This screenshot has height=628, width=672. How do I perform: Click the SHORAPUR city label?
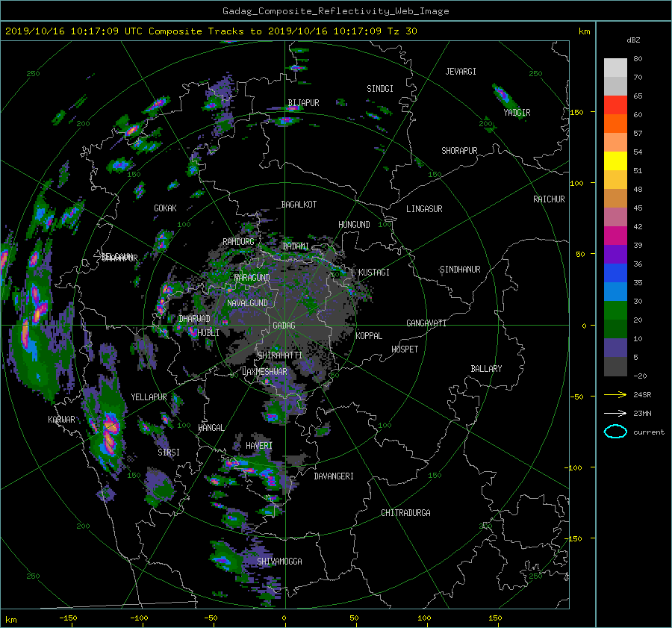pos(459,151)
